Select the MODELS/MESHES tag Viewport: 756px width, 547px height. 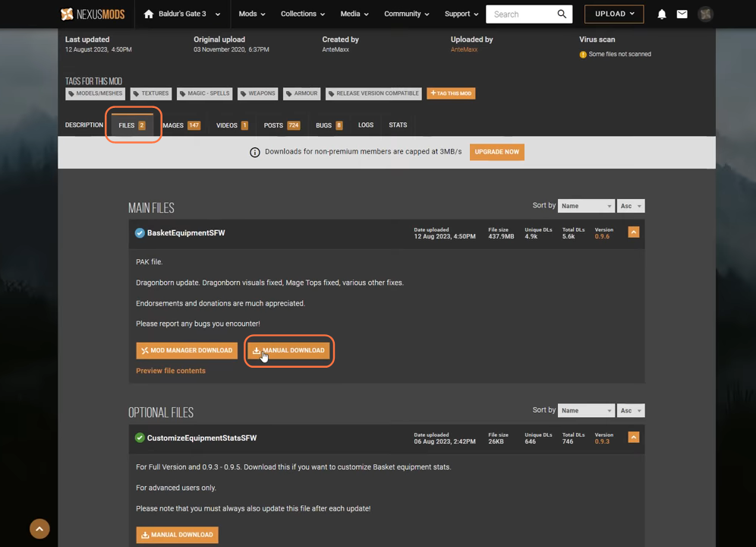(95, 93)
